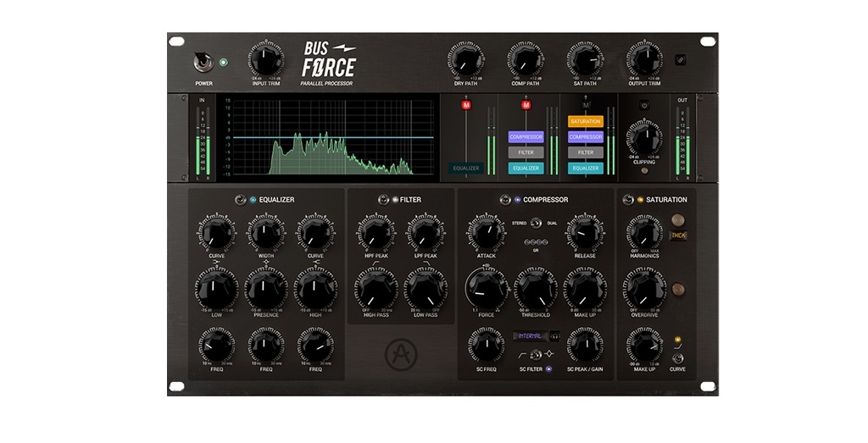
Task: Click the SC FREQ knob
Action: point(486,346)
